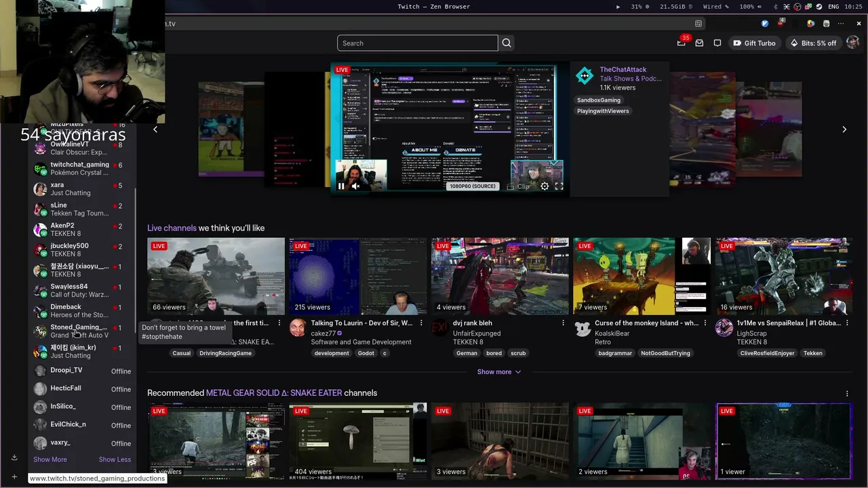Select the SandboxGaming tag
The width and height of the screenshot is (868, 488).
599,100
